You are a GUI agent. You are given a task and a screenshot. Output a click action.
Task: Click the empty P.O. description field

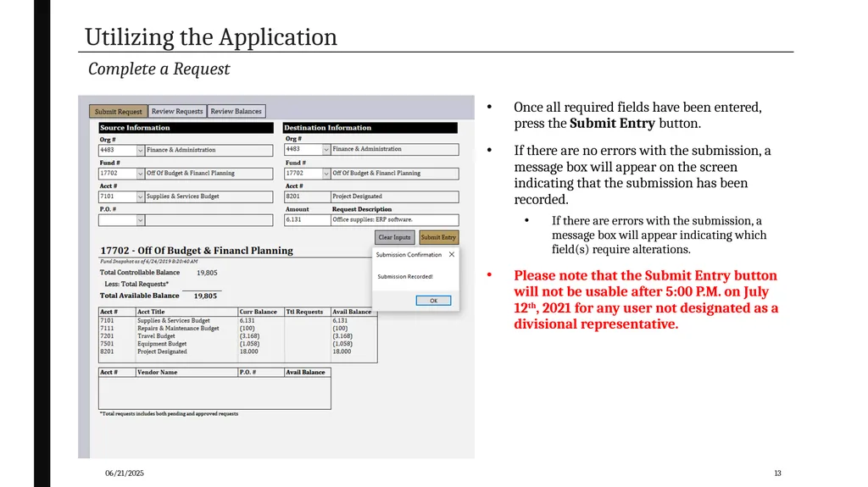click(x=209, y=220)
